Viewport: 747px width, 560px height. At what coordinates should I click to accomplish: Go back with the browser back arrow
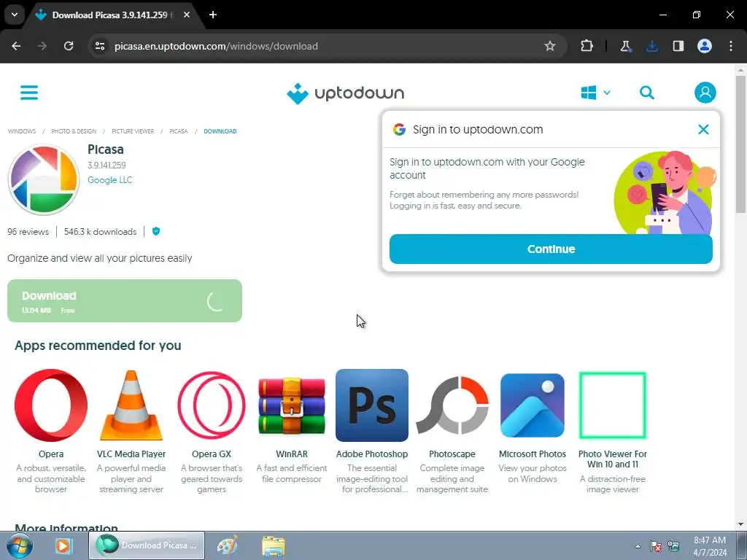[x=16, y=46]
